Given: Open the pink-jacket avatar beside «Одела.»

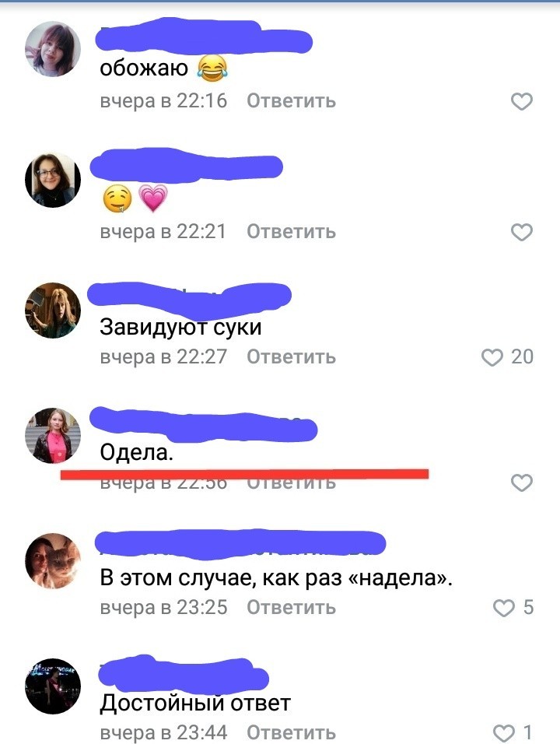Looking at the screenshot, I should pyautogui.click(x=53, y=436).
